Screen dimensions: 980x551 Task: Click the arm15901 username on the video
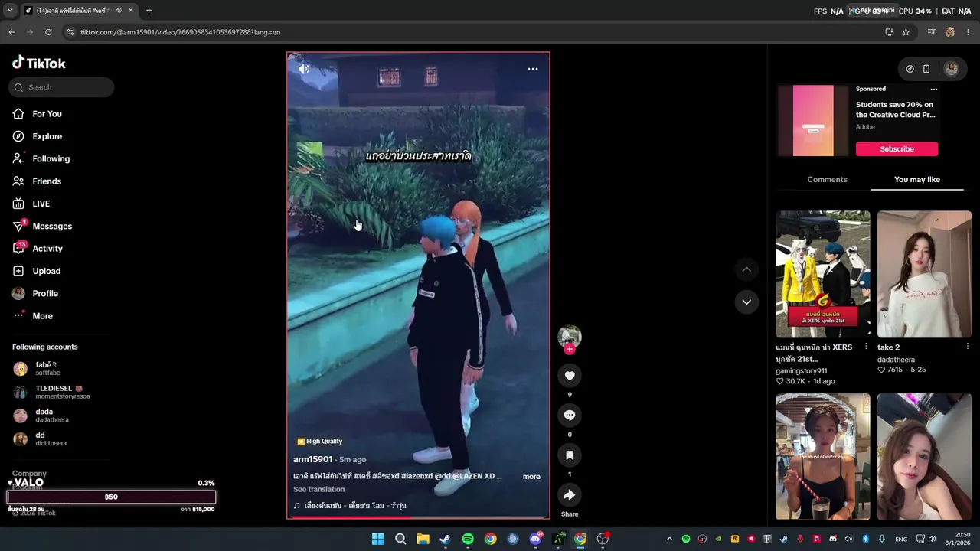[312, 459]
